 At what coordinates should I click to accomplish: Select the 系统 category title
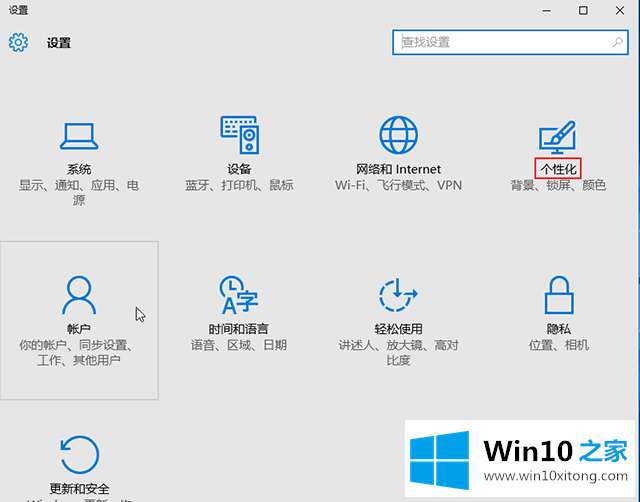79,169
